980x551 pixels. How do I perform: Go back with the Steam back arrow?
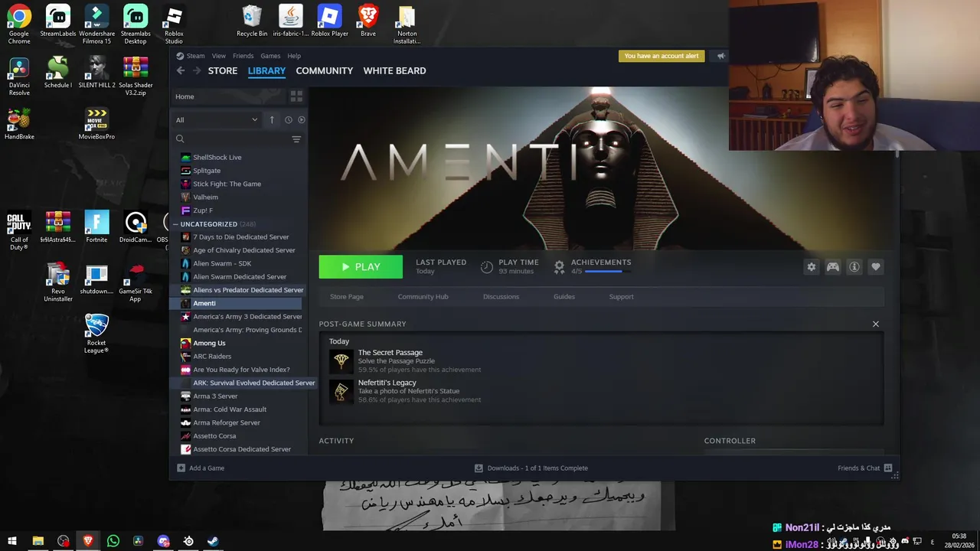coord(181,70)
